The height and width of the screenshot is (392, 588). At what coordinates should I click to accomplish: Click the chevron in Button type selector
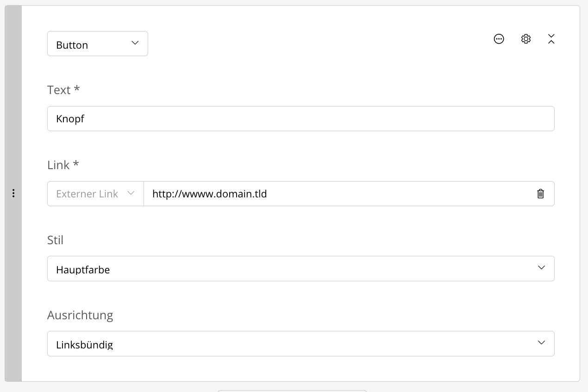point(135,43)
